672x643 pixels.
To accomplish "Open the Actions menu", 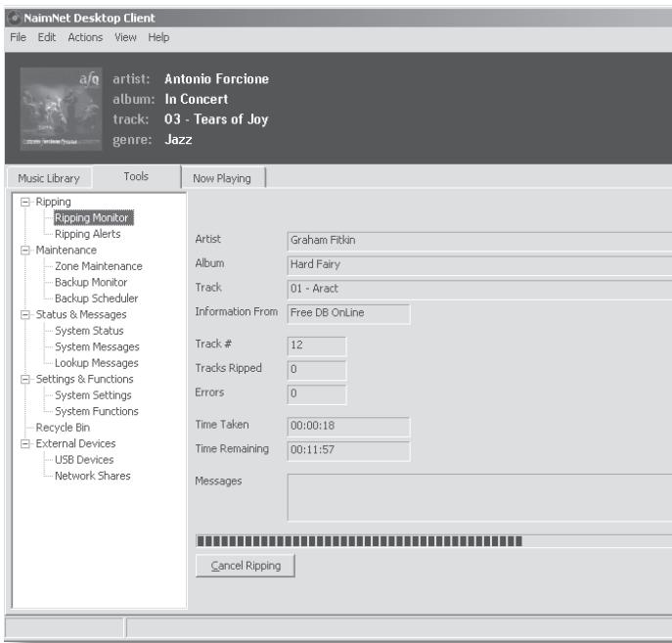I will point(86,37).
